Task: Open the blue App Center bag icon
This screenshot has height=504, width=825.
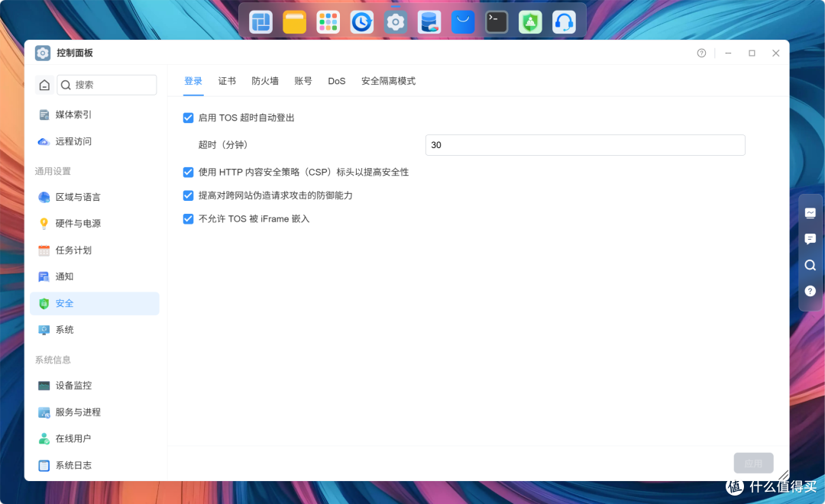Action: click(463, 22)
